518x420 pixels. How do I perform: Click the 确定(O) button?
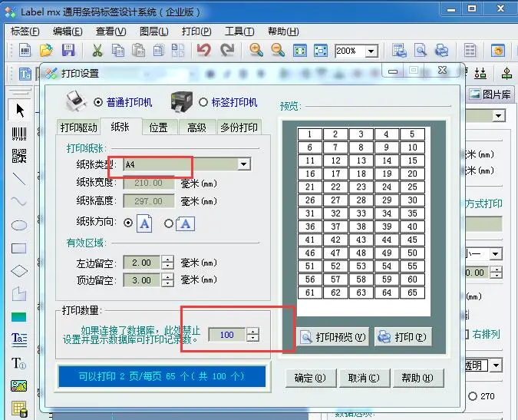(x=310, y=378)
